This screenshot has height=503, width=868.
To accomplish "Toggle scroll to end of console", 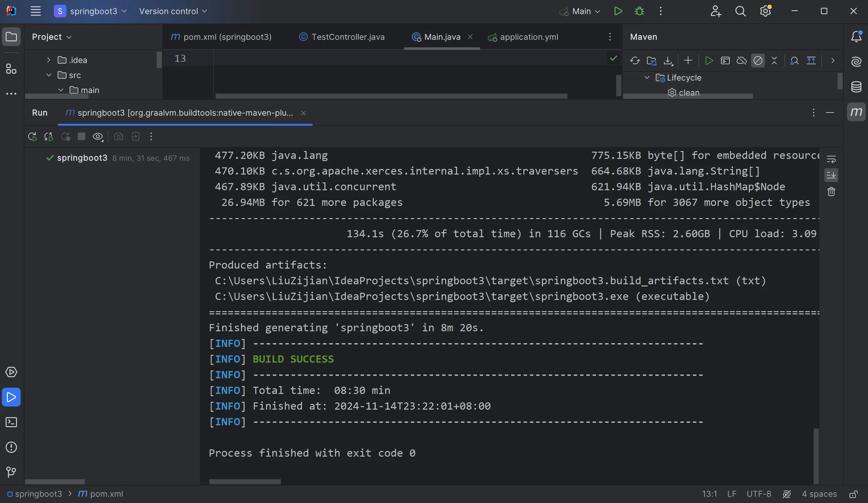I will (x=831, y=175).
